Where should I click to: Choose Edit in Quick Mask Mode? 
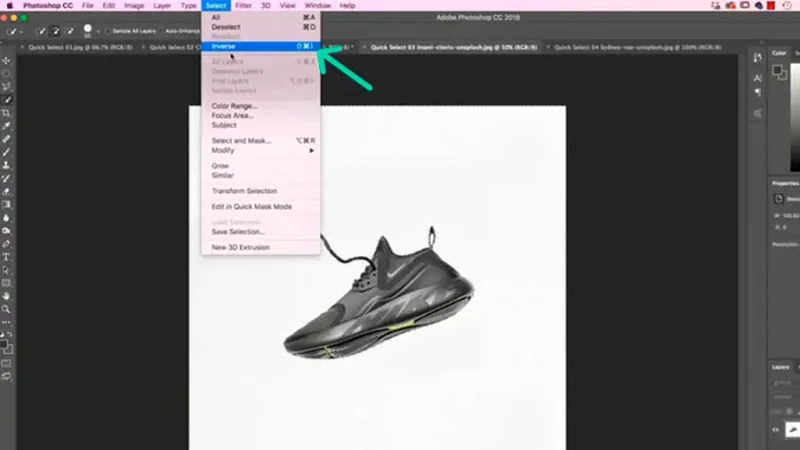click(x=261, y=207)
